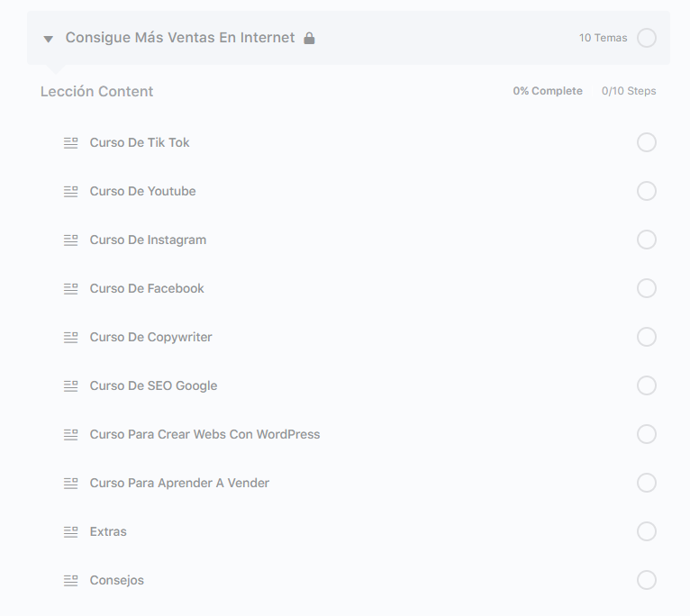Image resolution: width=690 pixels, height=616 pixels.
Task: Click topic icon beside Curso De Tik Tok
Action: click(70, 142)
